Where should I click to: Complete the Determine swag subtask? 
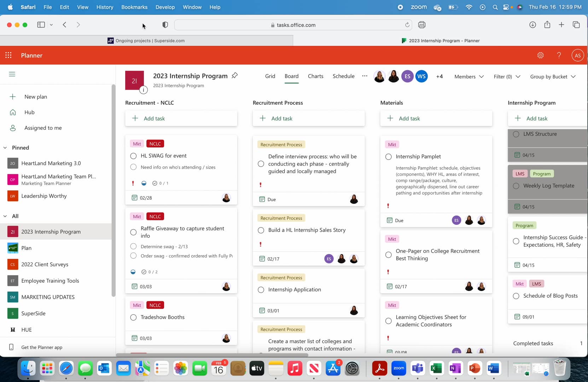[133, 247]
